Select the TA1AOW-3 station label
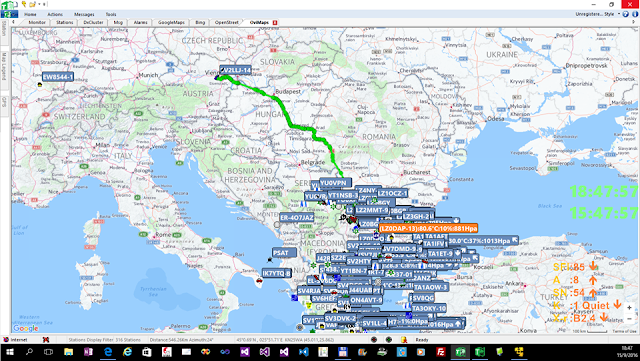The image size is (640, 361). [430, 287]
